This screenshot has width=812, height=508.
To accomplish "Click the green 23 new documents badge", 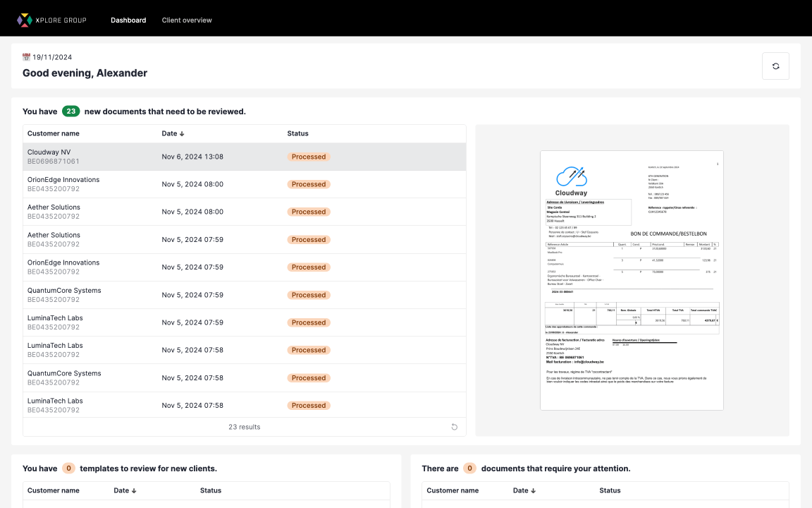I will [x=70, y=111].
